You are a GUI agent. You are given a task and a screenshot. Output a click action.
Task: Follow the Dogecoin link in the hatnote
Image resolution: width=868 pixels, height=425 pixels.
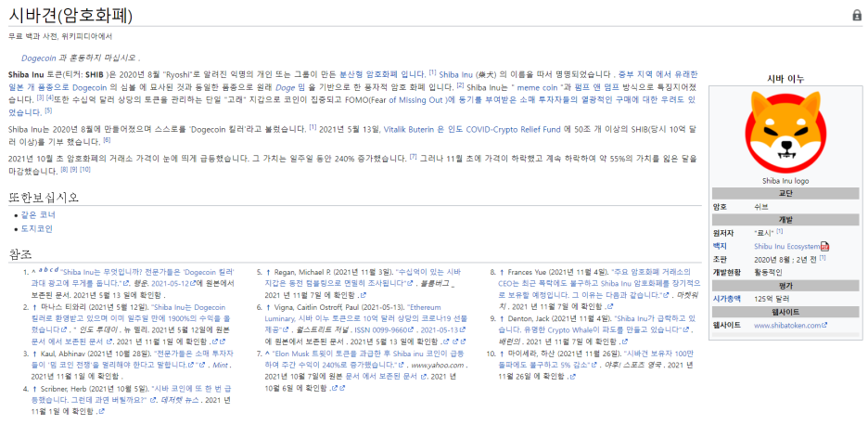38,58
